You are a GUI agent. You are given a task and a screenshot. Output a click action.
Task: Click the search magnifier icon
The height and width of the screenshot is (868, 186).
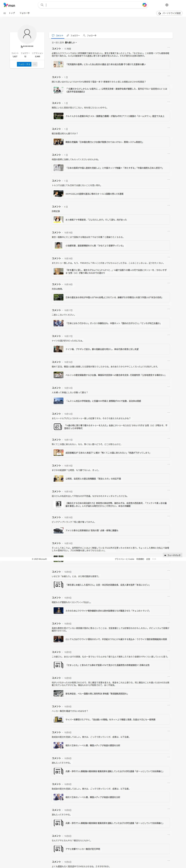42,5
